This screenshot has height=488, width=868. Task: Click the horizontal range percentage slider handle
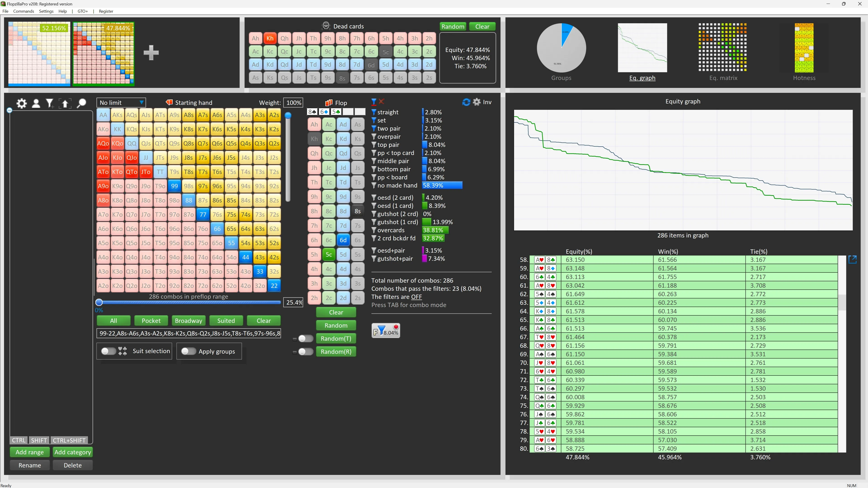(99, 303)
